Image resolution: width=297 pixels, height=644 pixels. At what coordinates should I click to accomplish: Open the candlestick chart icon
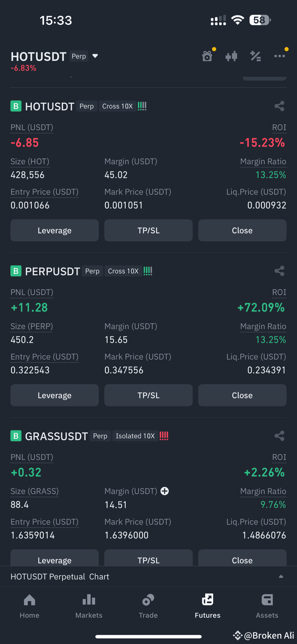pyautogui.click(x=231, y=56)
